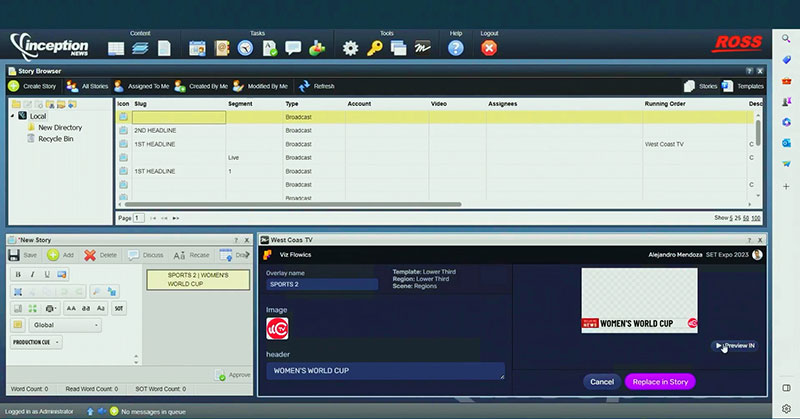Open Discuss for the story

click(146, 255)
